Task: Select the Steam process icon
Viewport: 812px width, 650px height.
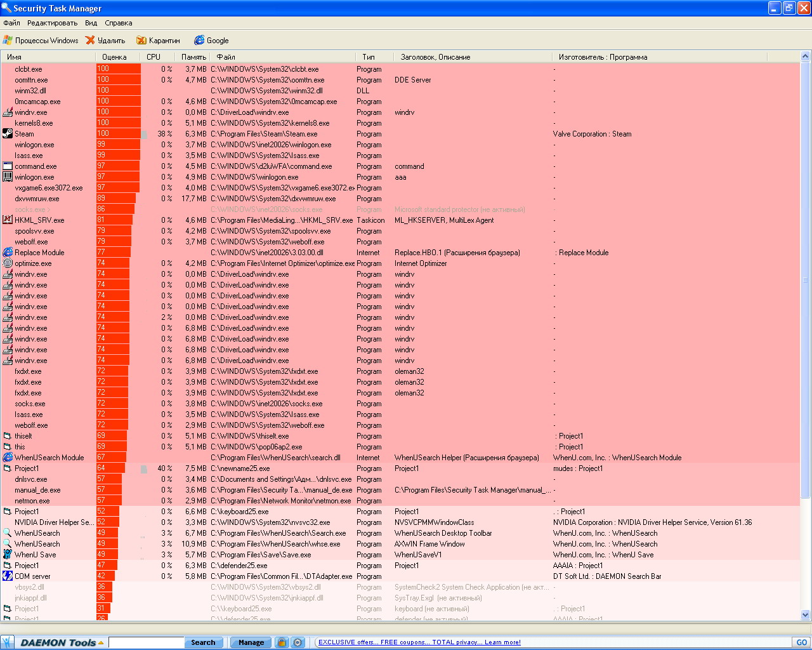Action: 8,134
